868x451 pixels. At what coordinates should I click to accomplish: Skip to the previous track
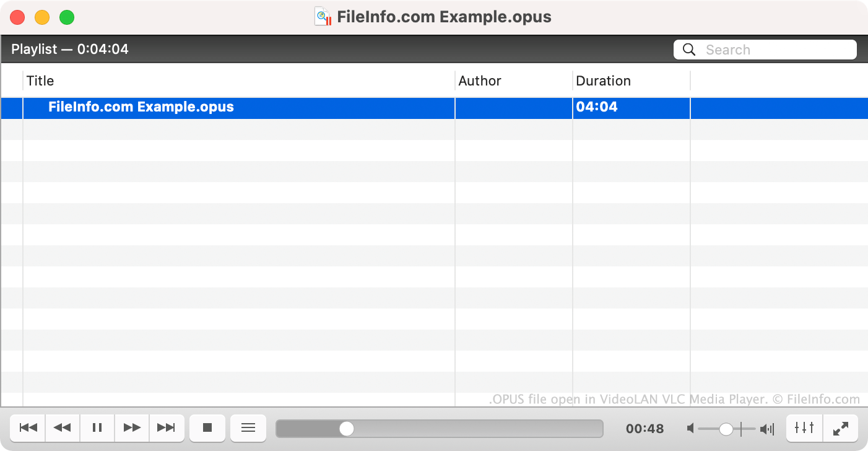coord(28,427)
